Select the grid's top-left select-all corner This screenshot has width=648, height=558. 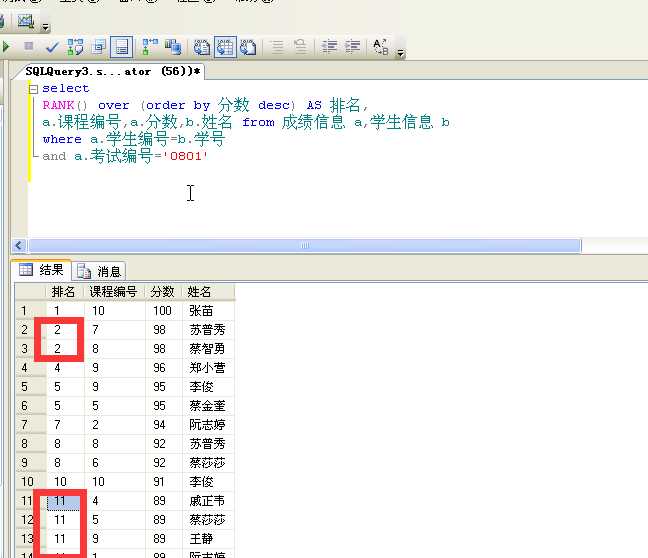[x=30, y=292]
